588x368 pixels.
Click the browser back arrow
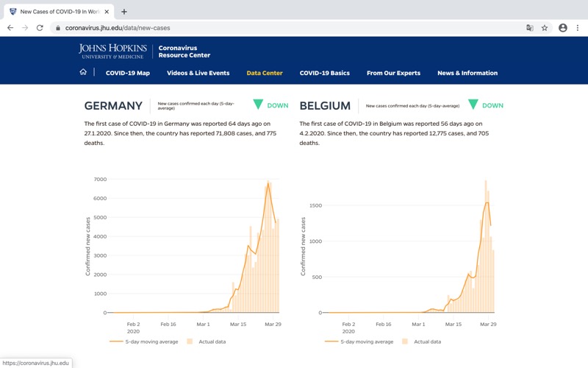(x=10, y=28)
